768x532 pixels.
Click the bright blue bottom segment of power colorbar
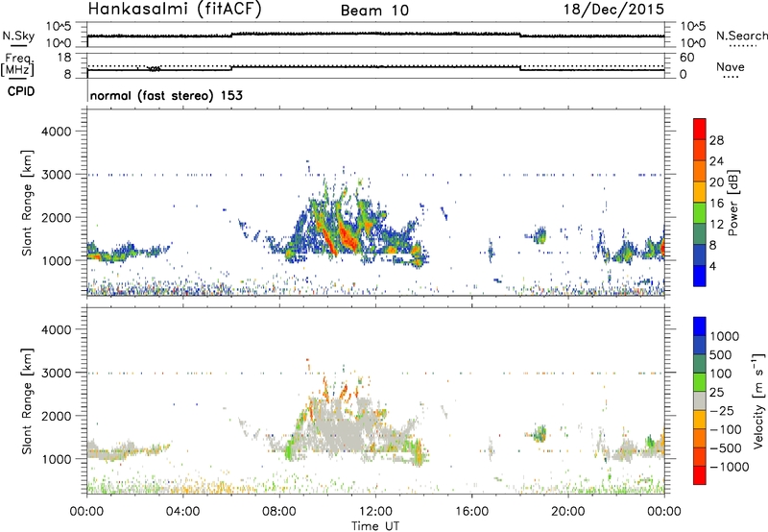click(700, 276)
